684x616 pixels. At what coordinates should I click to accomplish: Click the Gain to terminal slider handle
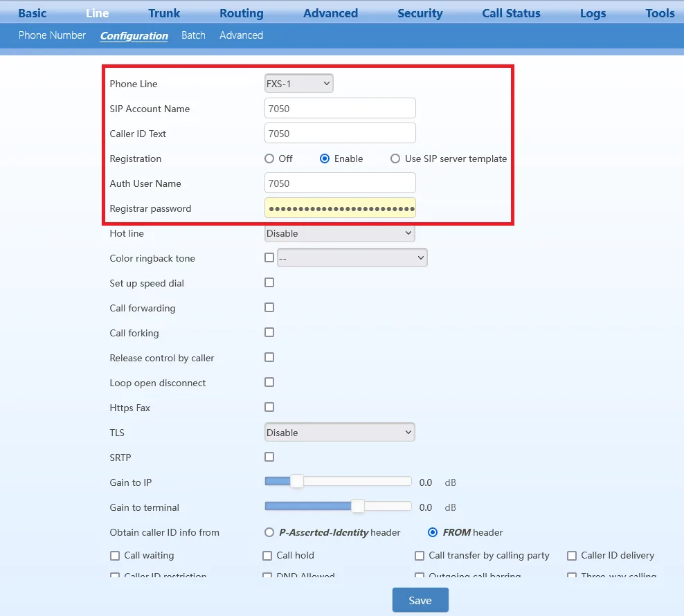(x=358, y=506)
